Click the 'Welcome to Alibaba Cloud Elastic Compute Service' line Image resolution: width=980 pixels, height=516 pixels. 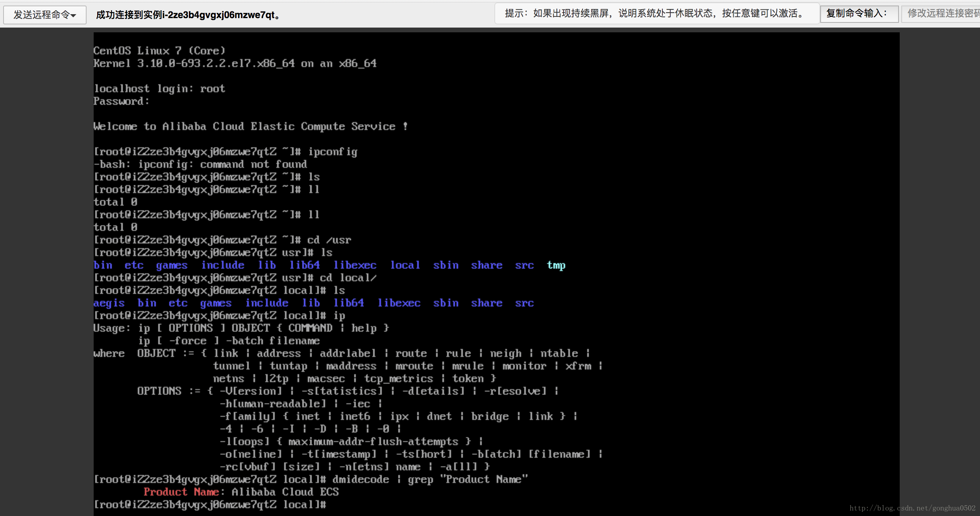point(251,126)
